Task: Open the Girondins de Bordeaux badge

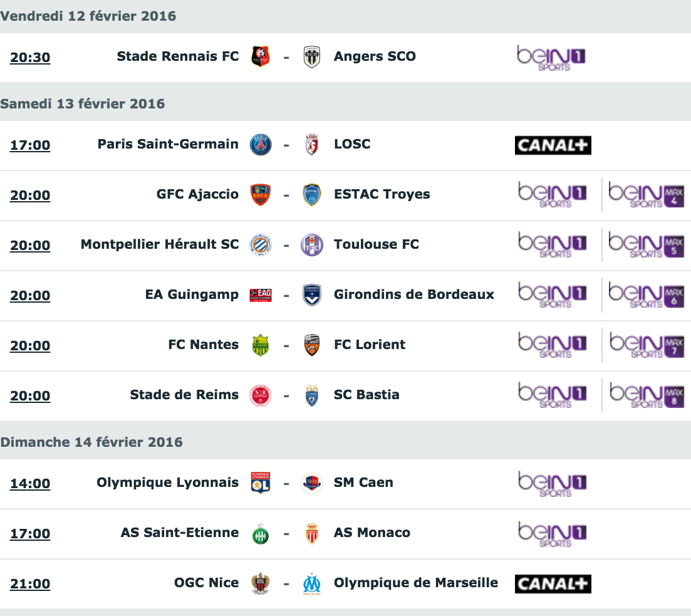Action: [311, 295]
